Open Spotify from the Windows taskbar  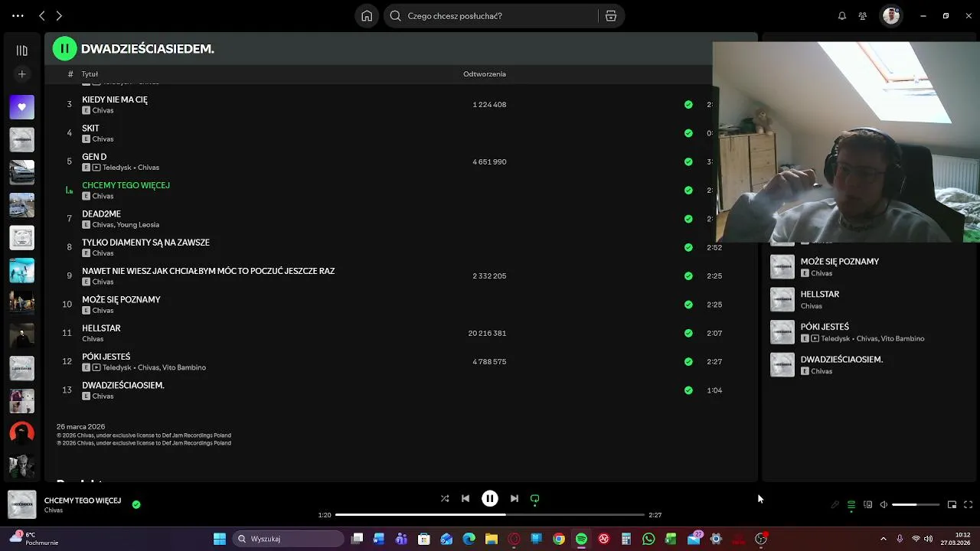tap(581, 539)
